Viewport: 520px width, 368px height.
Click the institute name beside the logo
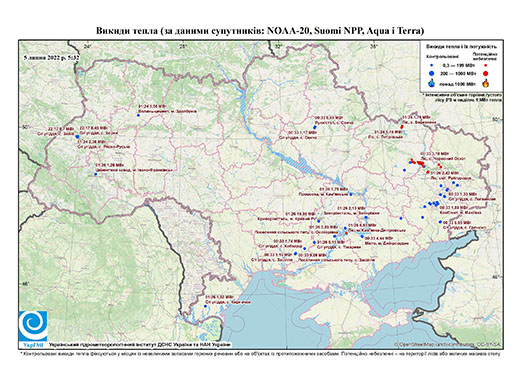pyautogui.click(x=139, y=345)
